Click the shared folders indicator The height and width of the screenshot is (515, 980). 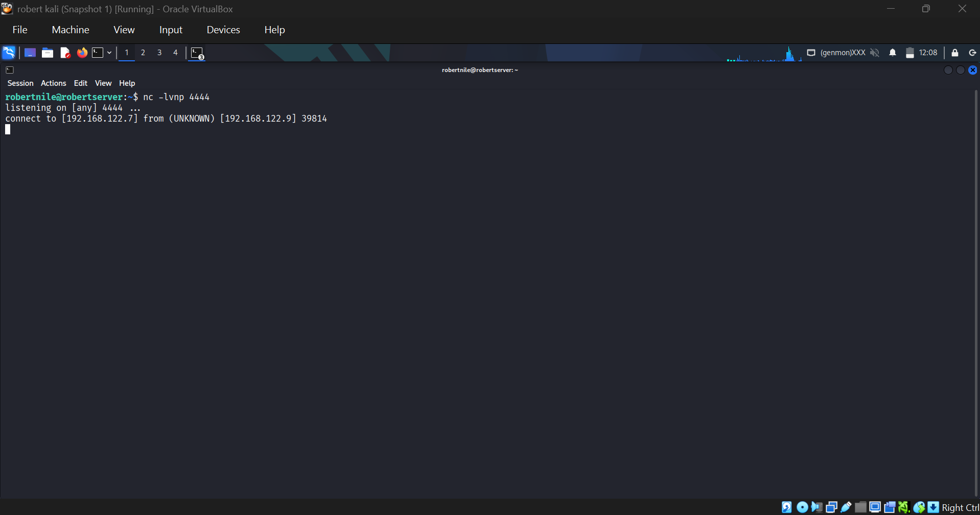pyautogui.click(x=860, y=507)
